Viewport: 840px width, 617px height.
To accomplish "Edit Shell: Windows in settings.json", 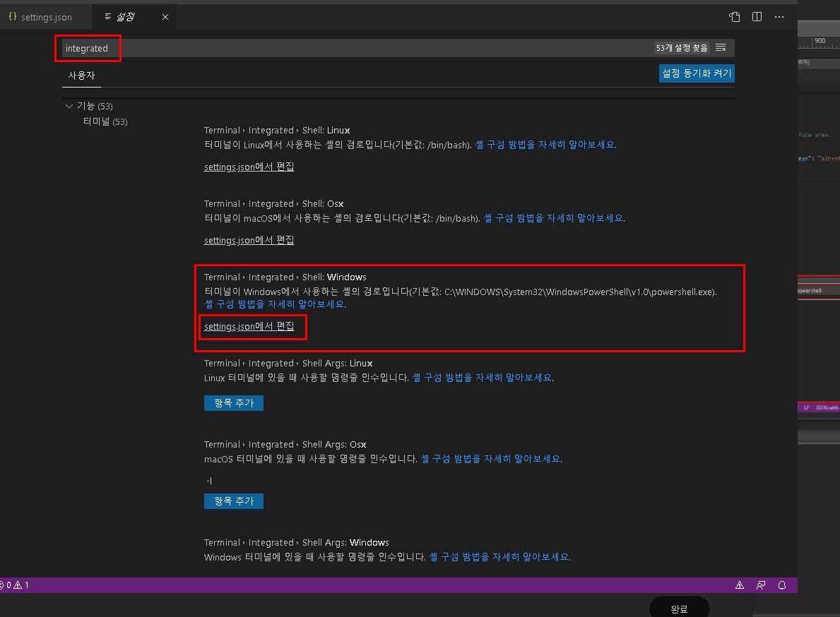I will tap(249, 326).
